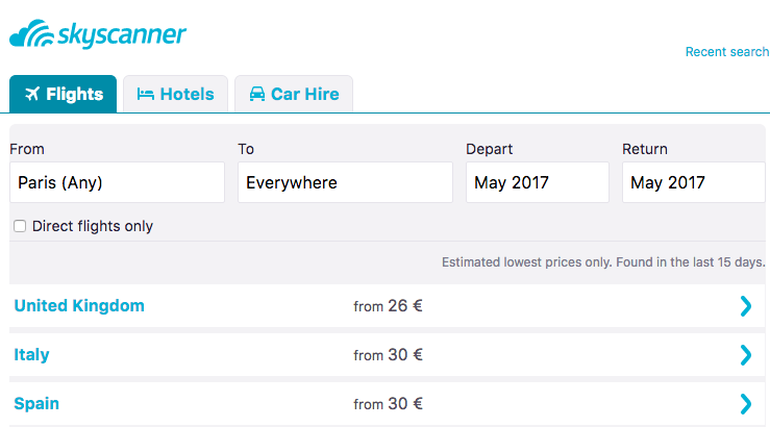Click the car icon in Car Hire tab
Screen dimensions: 770x427
tap(257, 94)
